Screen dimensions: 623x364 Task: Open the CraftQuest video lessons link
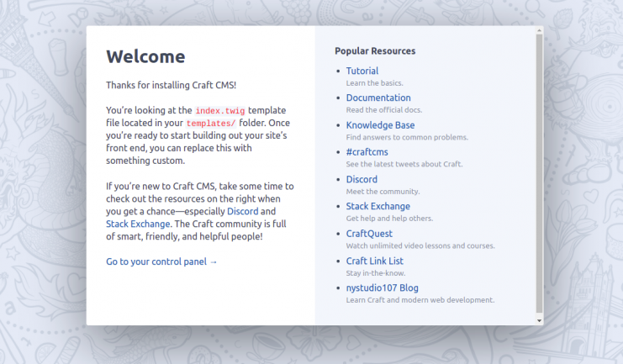369,234
